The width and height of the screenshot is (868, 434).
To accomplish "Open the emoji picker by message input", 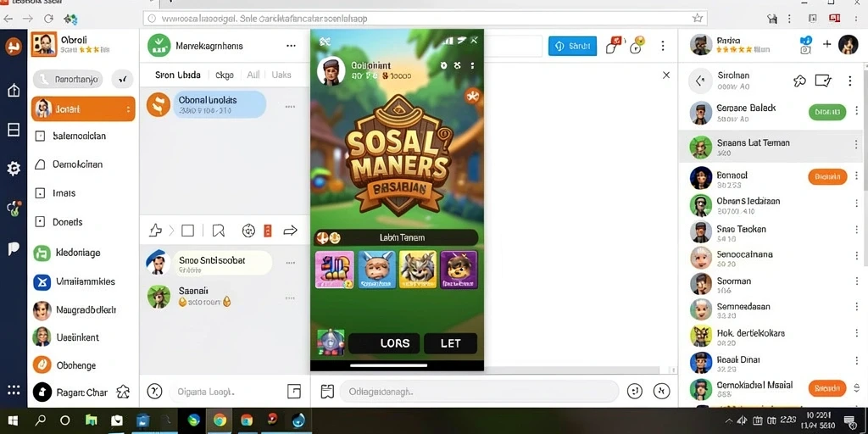I will 634,392.
